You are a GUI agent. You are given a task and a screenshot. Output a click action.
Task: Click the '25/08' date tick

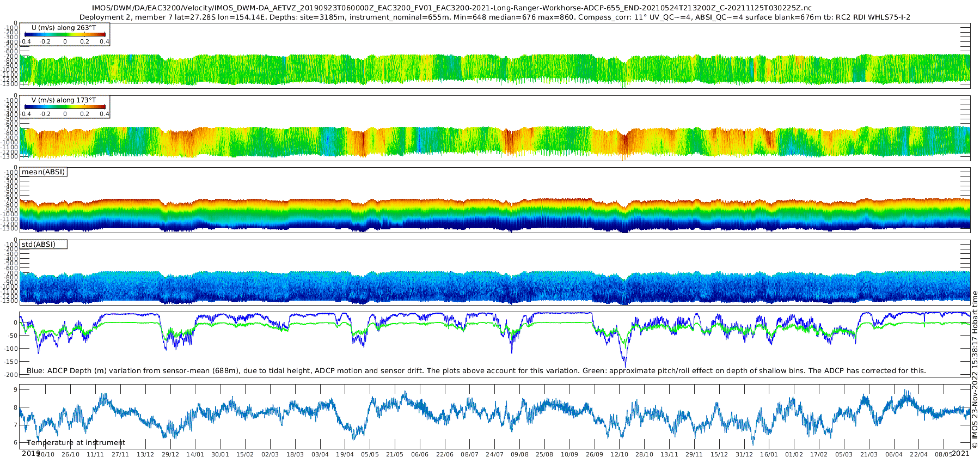click(x=544, y=454)
